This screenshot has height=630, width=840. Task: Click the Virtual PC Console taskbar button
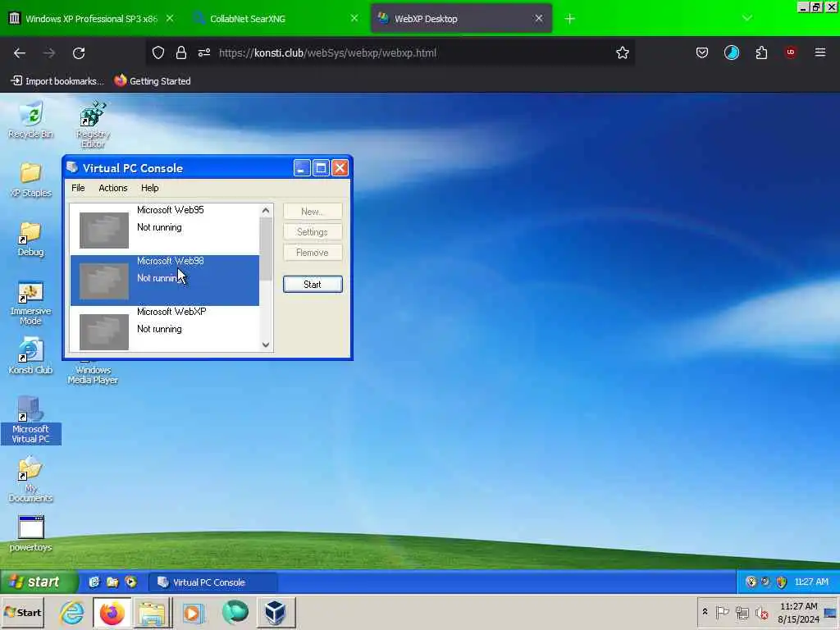point(212,582)
